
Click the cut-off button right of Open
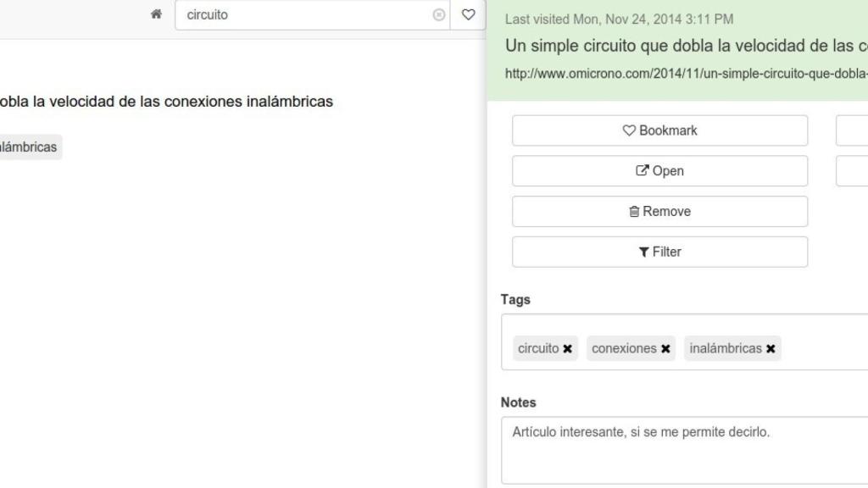(x=852, y=171)
